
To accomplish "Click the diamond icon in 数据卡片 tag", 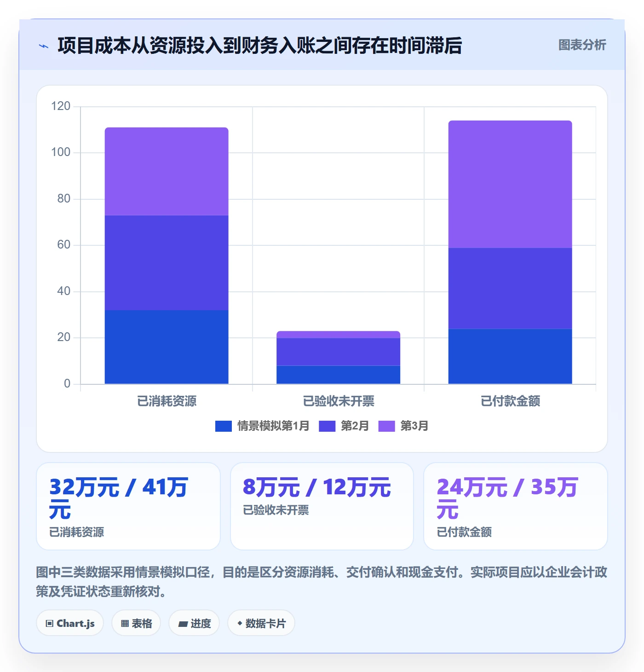I will [239, 623].
